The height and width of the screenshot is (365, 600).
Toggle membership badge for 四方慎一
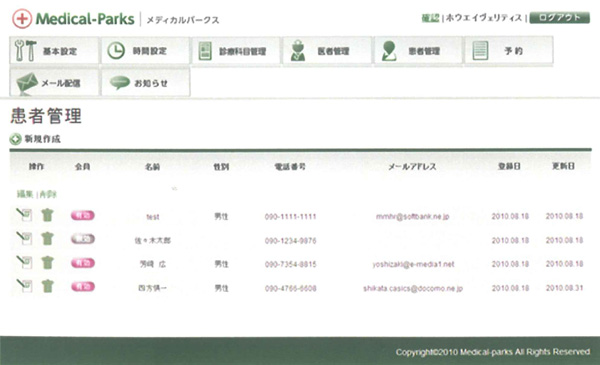point(83,287)
